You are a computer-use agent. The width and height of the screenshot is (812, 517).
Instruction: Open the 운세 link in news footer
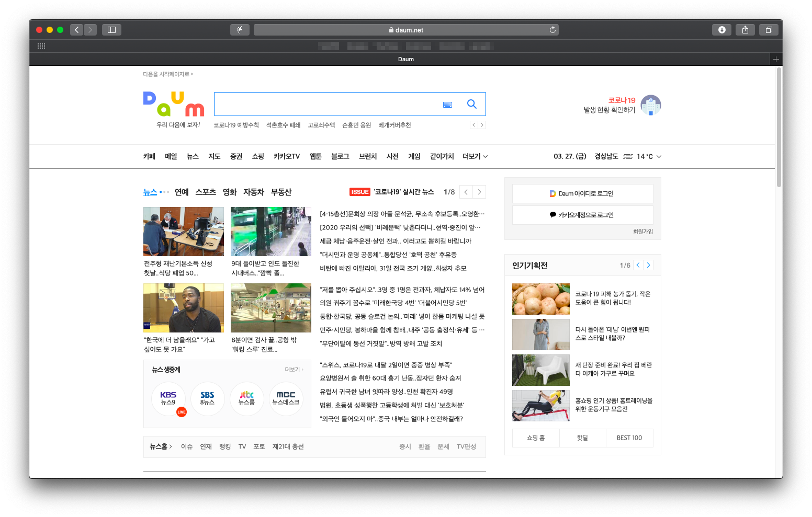click(x=443, y=446)
